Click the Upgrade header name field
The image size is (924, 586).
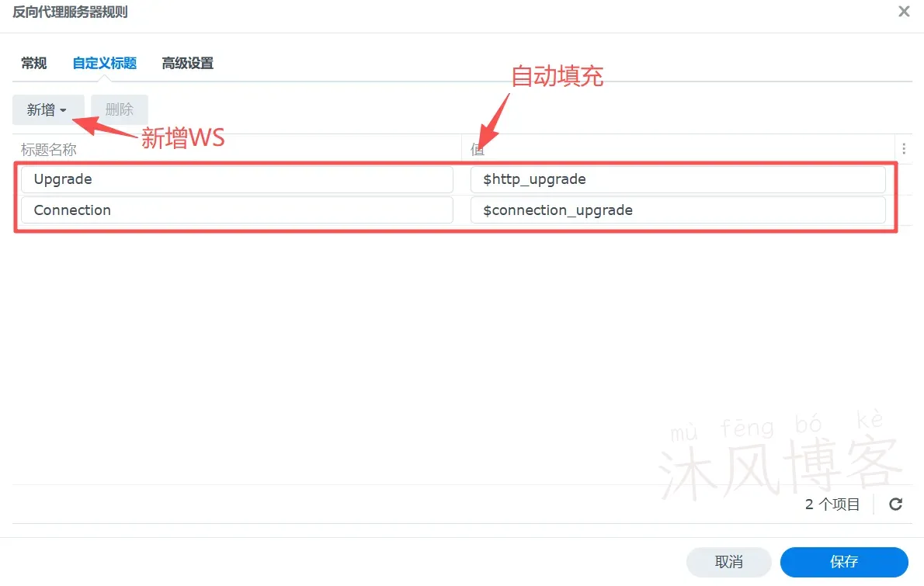(237, 179)
